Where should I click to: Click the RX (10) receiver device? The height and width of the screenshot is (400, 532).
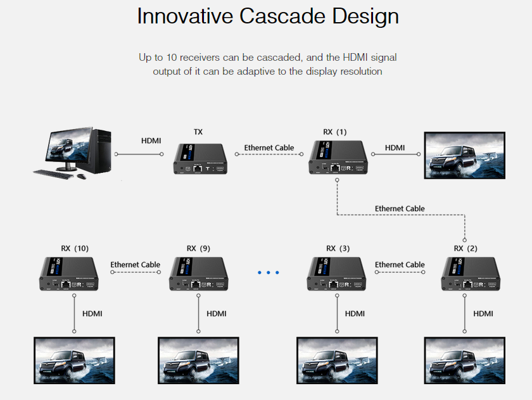point(70,274)
